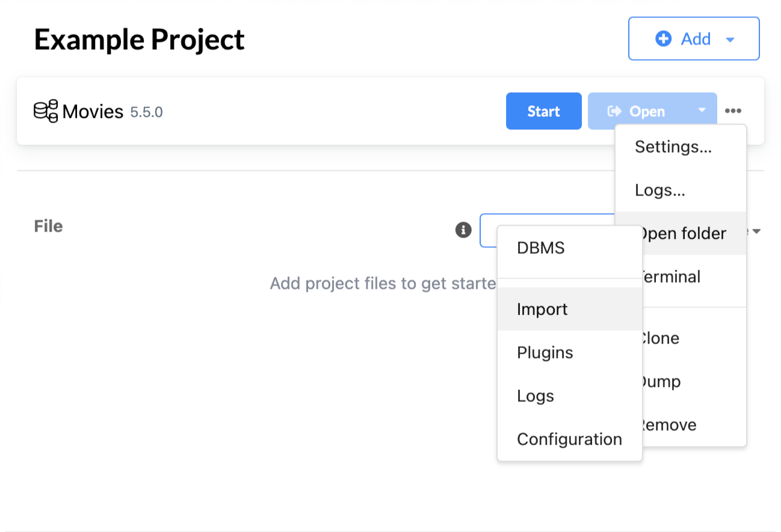This screenshot has width=781, height=532.
Task: Choose Logs... in the options menu
Action: pos(660,191)
